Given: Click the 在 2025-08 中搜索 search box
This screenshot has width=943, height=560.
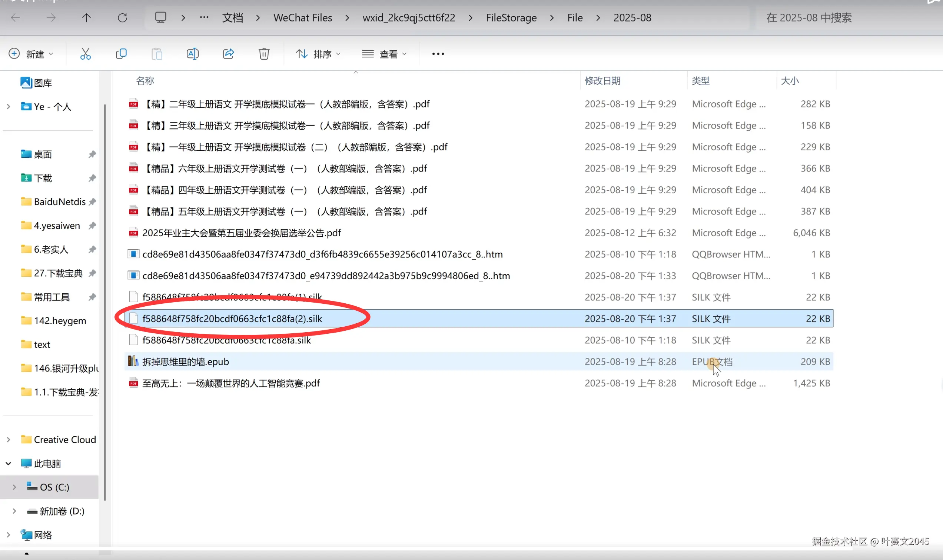Looking at the screenshot, I should point(808,18).
